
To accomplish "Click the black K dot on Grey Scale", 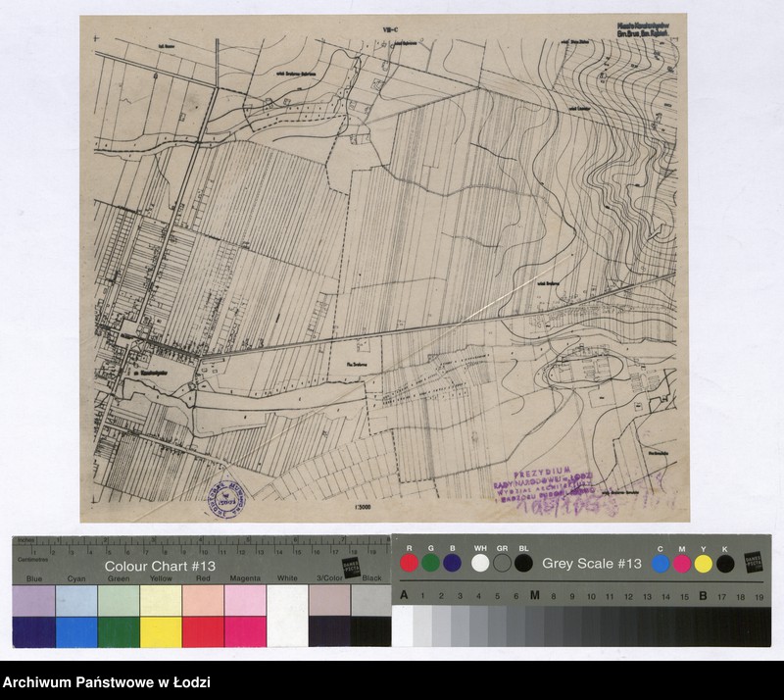I will (725, 563).
